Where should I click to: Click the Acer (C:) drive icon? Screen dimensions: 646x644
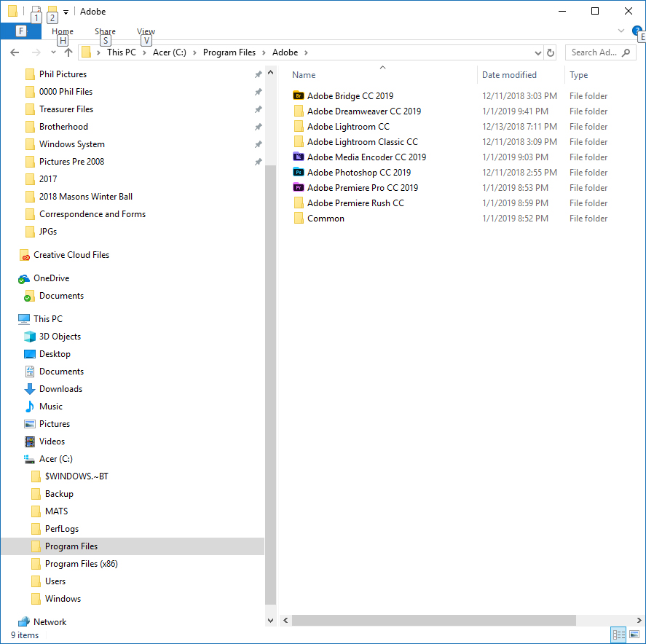coord(29,459)
